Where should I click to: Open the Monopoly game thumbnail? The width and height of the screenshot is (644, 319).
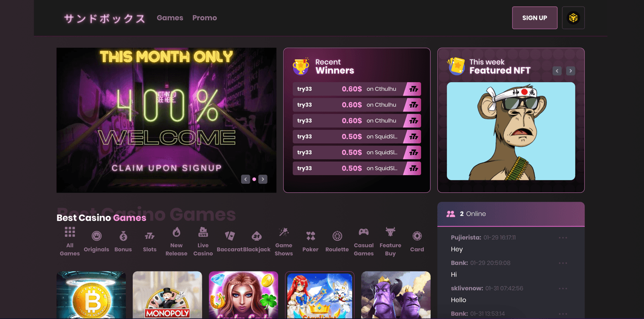167,295
